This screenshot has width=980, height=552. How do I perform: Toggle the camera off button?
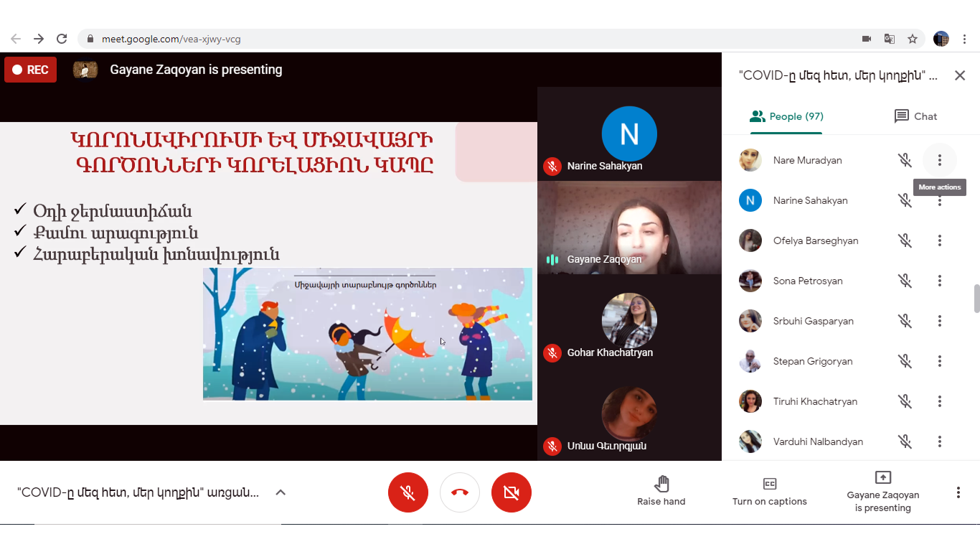coord(512,492)
